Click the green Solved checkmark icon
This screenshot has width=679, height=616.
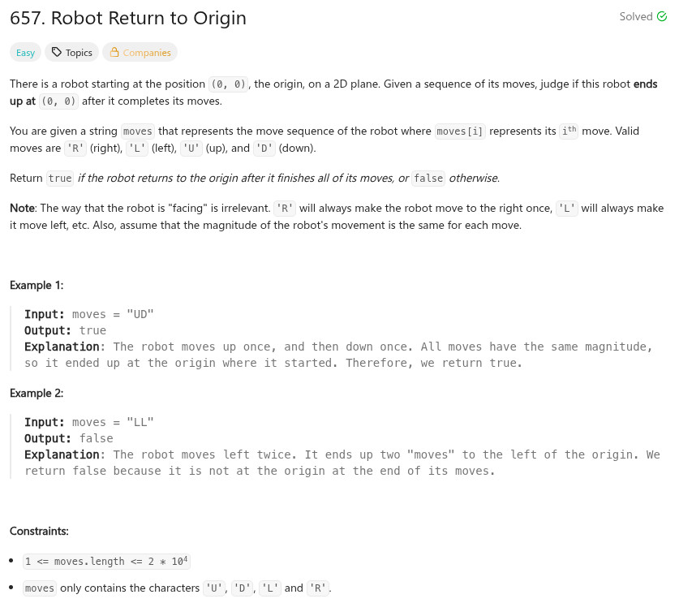click(661, 16)
